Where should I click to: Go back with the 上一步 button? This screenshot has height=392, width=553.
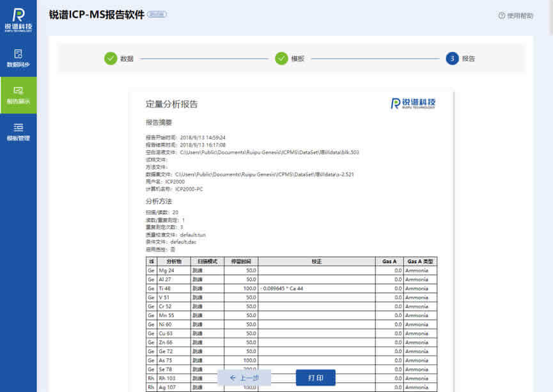pyautogui.click(x=244, y=378)
